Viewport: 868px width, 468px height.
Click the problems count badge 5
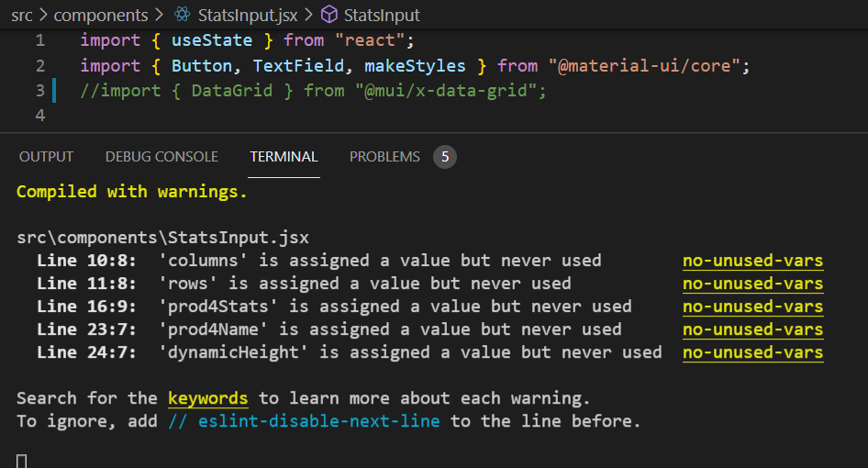(x=445, y=157)
